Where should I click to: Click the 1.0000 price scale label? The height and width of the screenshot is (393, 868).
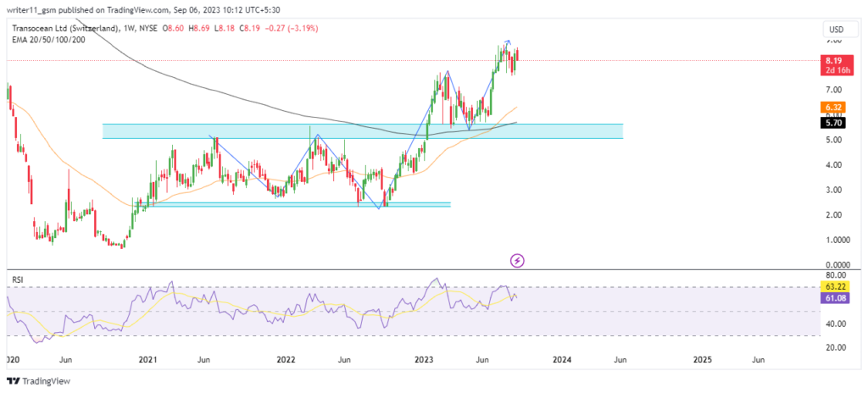(837, 241)
